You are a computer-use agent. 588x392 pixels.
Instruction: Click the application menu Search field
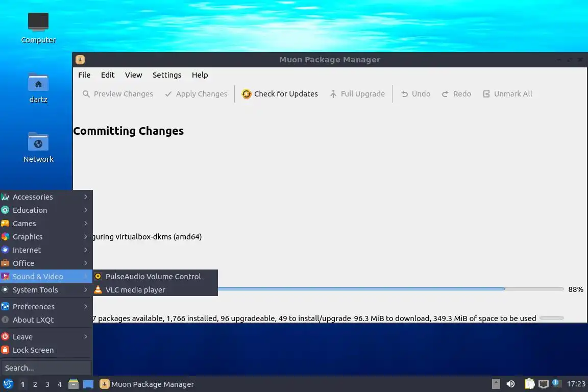point(46,368)
